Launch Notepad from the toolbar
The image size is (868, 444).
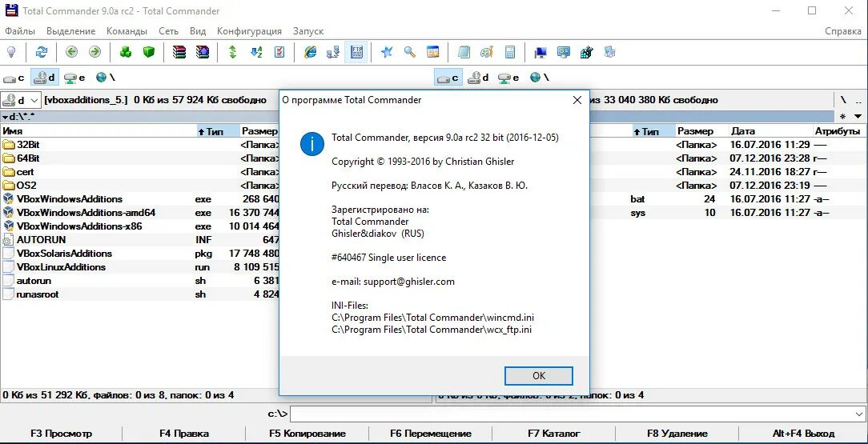(464, 53)
